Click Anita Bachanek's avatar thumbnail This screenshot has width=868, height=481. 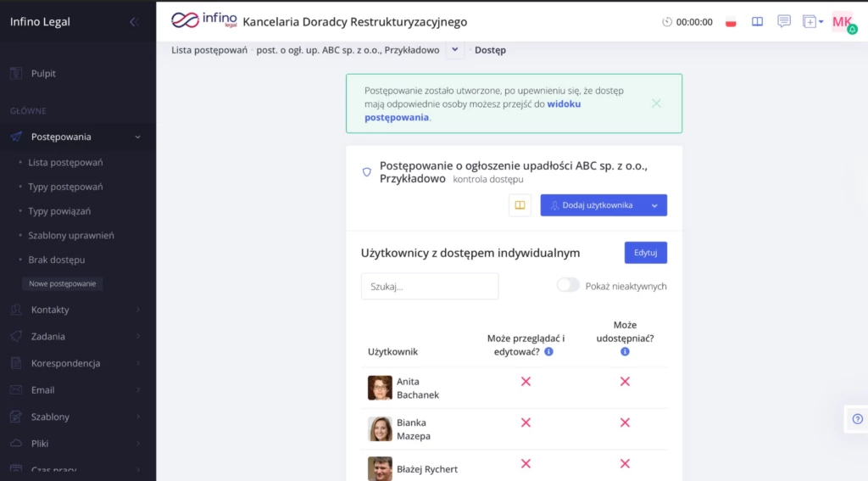coord(380,388)
